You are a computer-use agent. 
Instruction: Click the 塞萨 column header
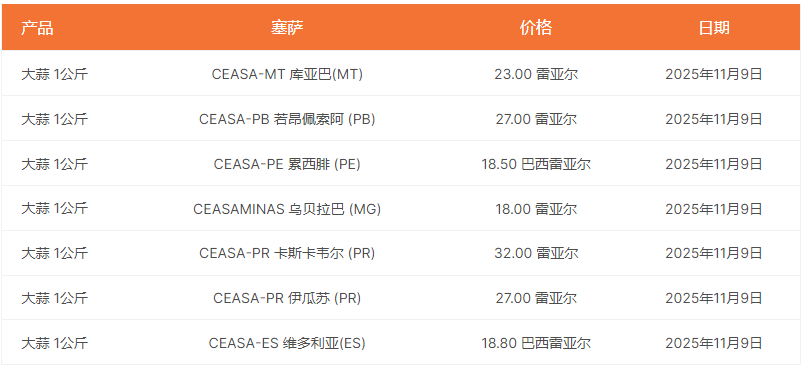click(287, 28)
